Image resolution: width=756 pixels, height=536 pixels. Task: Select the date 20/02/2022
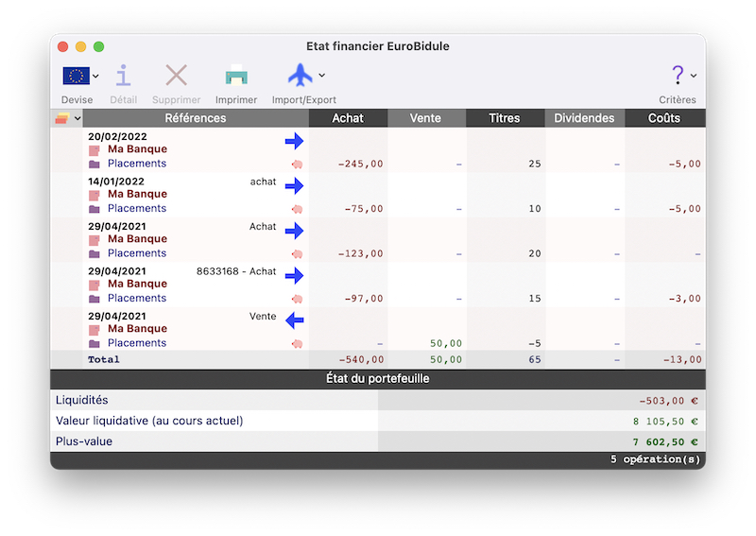pos(117,136)
